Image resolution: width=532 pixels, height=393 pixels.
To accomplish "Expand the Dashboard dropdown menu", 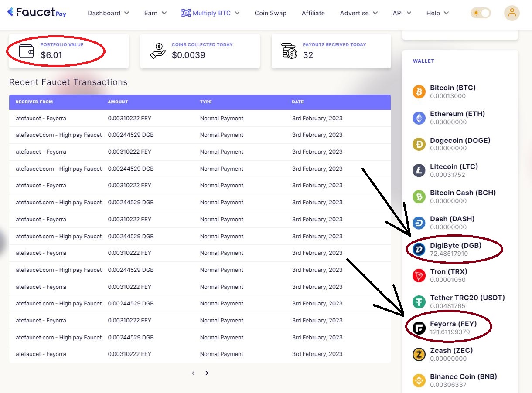I will point(109,13).
